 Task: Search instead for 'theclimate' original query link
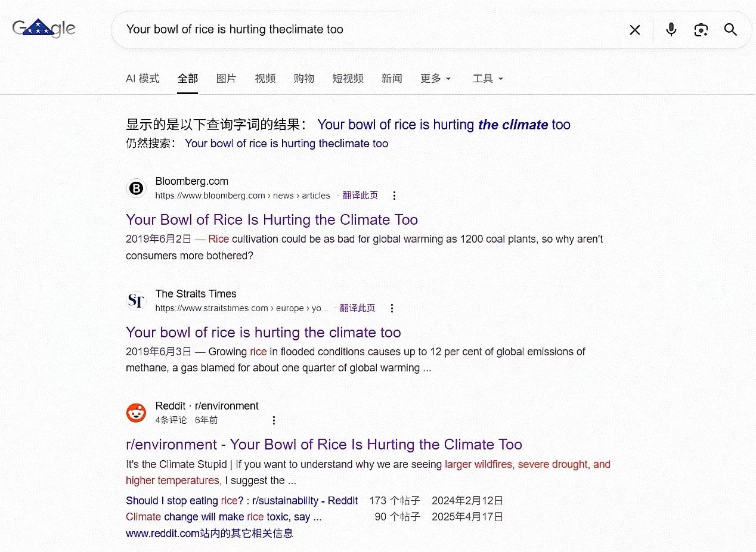286,144
